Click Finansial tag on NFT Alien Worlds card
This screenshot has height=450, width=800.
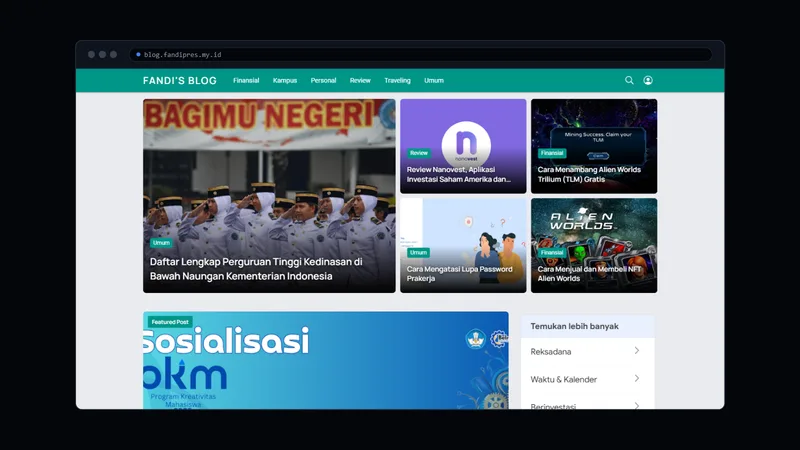[552, 253]
